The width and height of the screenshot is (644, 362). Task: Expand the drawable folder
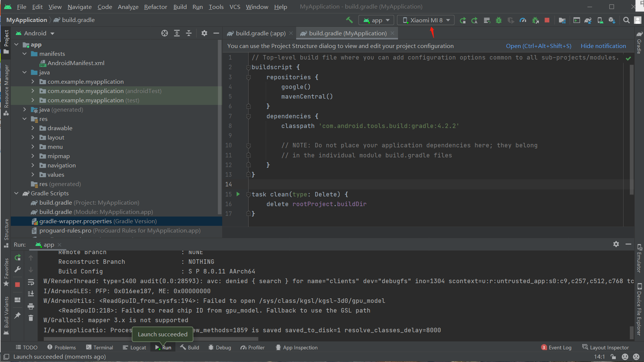[x=33, y=128]
